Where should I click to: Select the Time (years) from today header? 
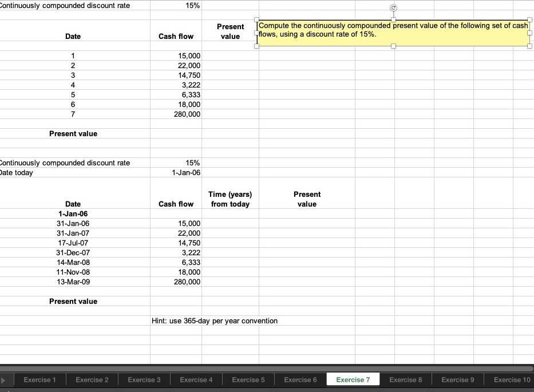230,199
